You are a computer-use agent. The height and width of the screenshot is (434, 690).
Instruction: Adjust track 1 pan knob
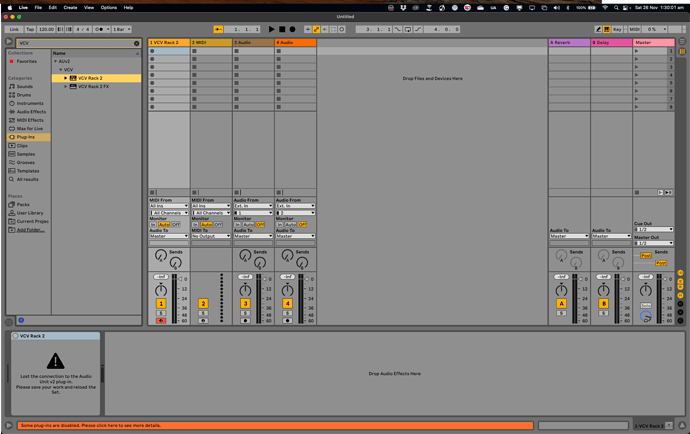click(x=161, y=290)
